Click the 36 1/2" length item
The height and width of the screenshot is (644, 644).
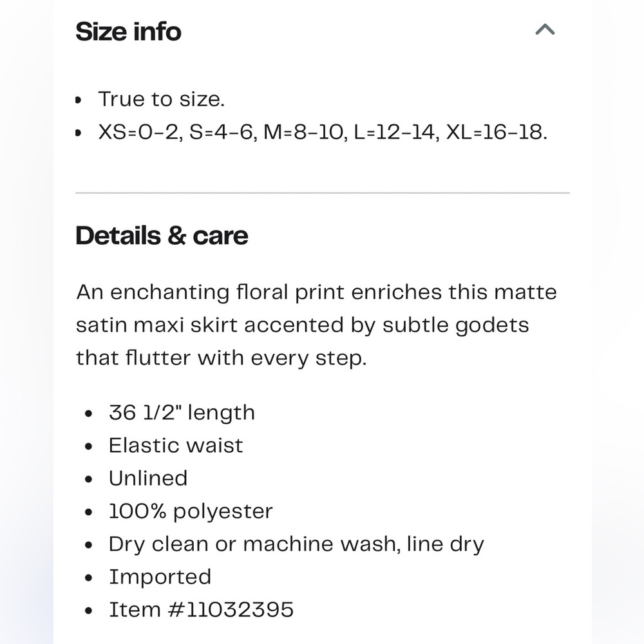tap(182, 412)
